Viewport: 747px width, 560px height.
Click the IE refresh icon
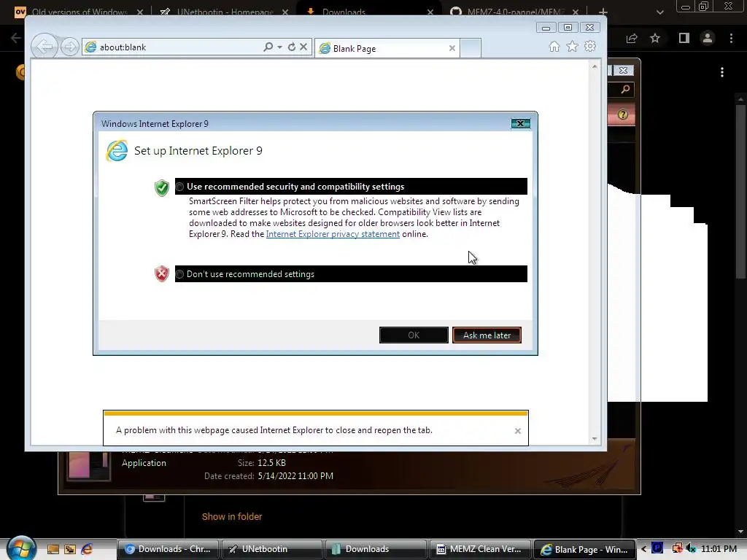tap(292, 47)
